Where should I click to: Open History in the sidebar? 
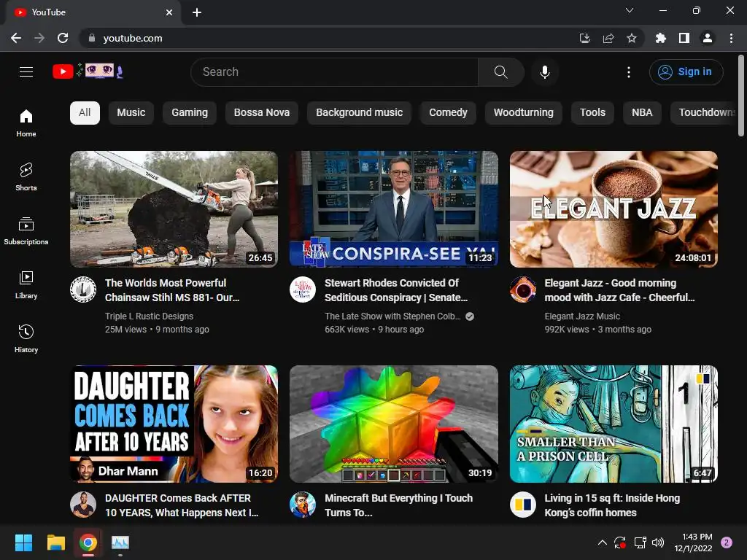(x=26, y=338)
